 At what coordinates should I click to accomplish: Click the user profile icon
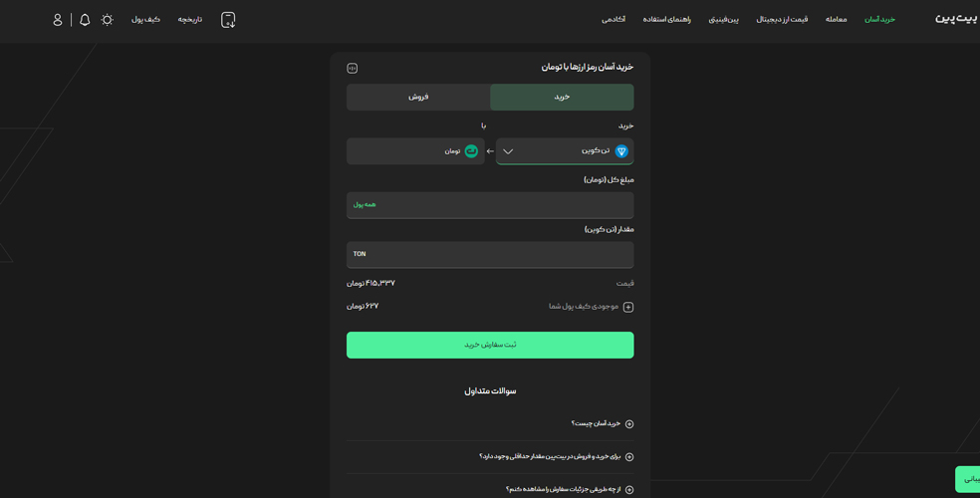click(58, 20)
